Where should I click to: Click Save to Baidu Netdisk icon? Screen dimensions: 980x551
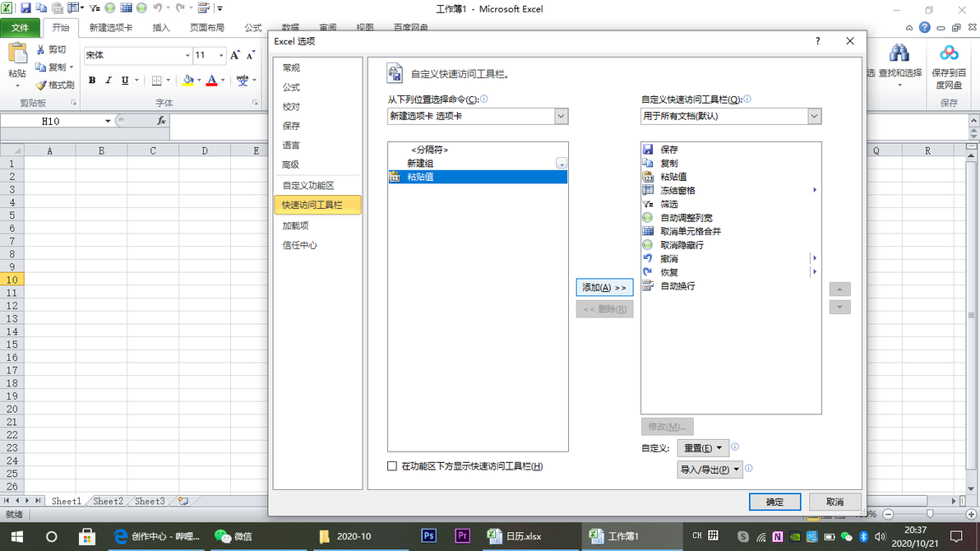pyautogui.click(x=949, y=53)
